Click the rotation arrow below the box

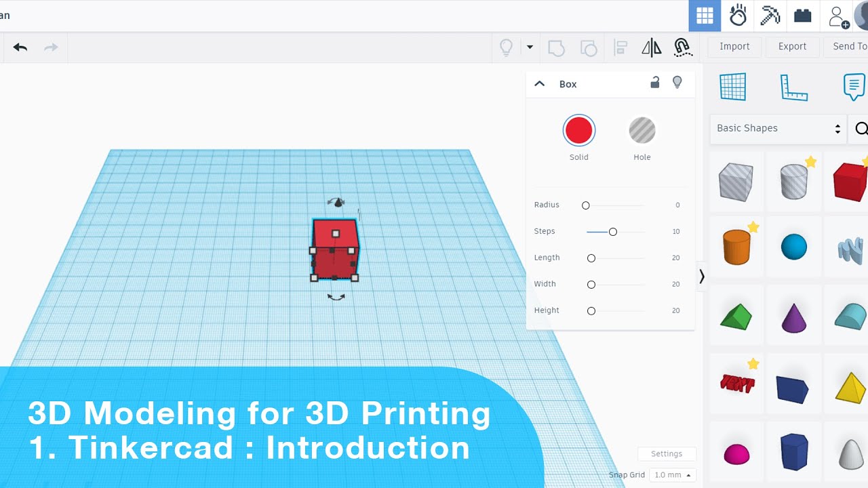[x=336, y=297]
